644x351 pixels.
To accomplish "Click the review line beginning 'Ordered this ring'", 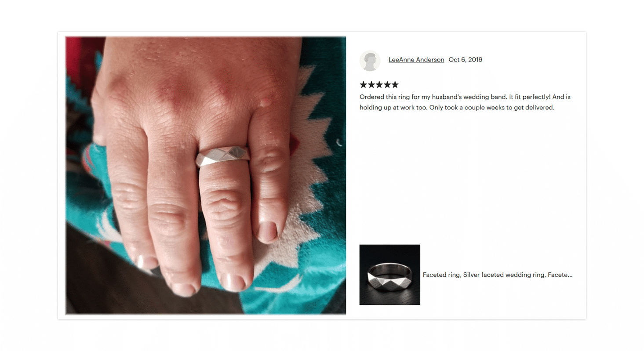I will [465, 97].
